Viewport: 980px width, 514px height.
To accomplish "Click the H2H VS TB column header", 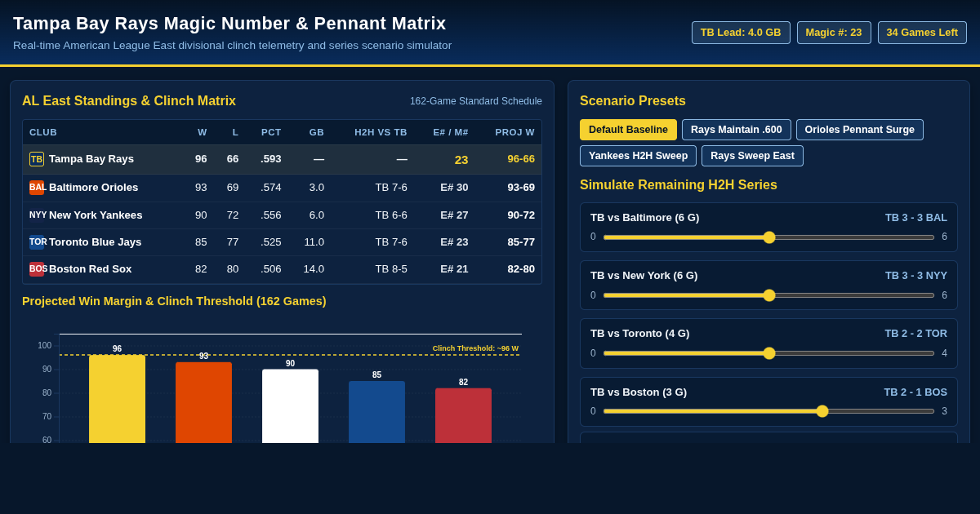I will point(381,132).
